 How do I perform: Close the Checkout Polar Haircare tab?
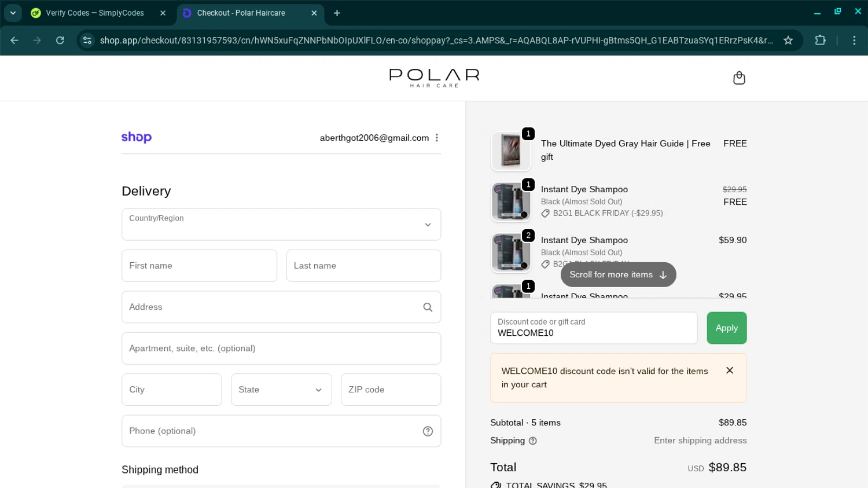(314, 13)
